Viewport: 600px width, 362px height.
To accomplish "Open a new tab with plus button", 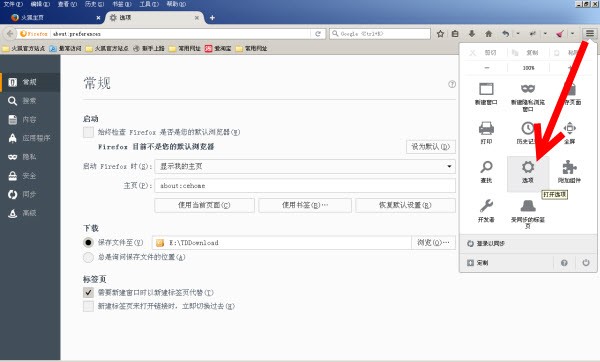I will pos(212,18).
